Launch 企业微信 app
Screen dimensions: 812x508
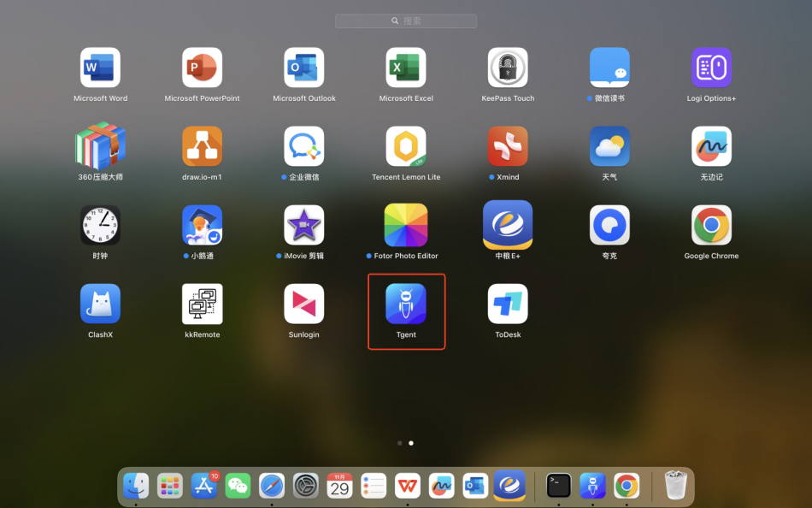pyautogui.click(x=304, y=146)
